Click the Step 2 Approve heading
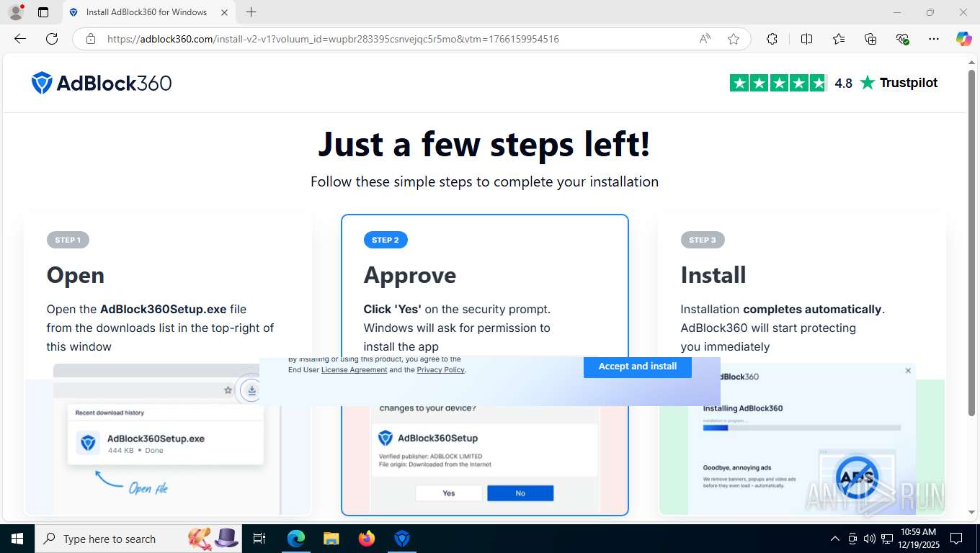Image resolution: width=980 pixels, height=553 pixels. 410,275
